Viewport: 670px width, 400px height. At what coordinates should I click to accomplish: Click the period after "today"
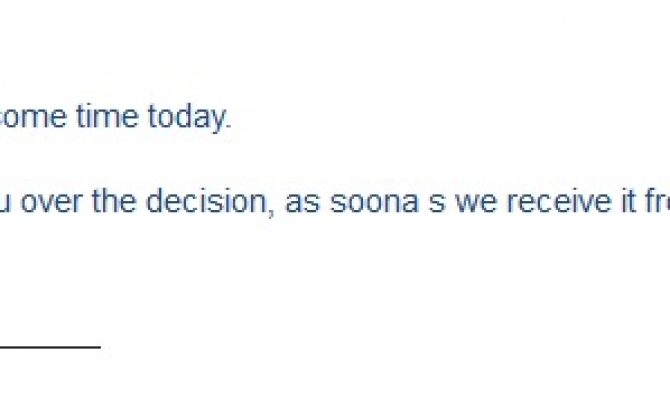click(x=229, y=118)
